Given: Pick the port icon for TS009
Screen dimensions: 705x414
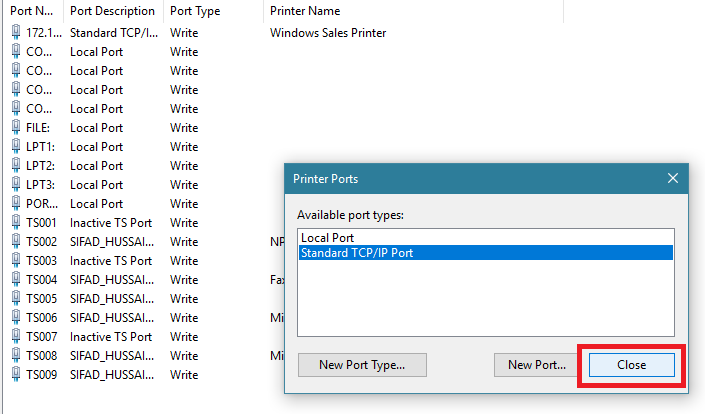Looking at the screenshot, I should tap(16, 374).
